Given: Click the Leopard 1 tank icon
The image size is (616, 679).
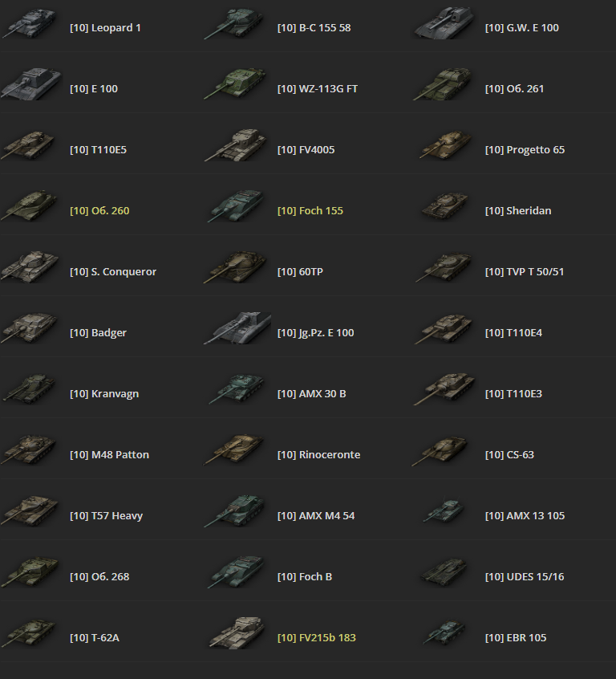Looking at the screenshot, I should (x=30, y=24).
